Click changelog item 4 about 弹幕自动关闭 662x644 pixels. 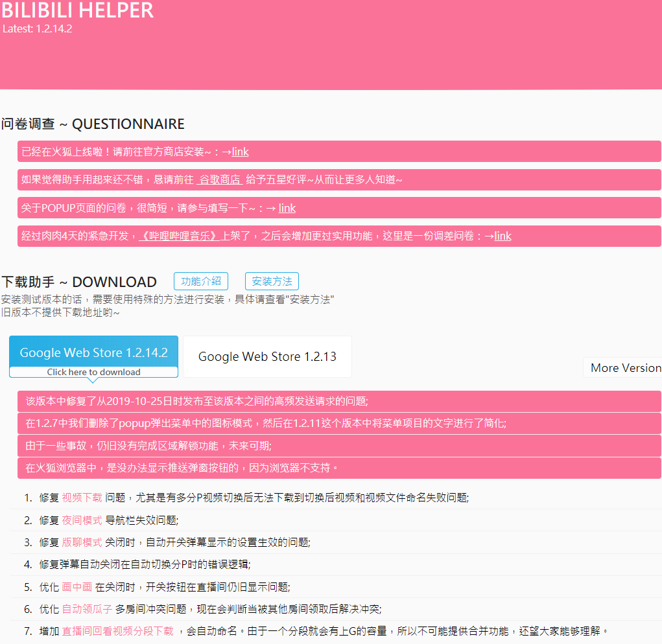(145, 565)
